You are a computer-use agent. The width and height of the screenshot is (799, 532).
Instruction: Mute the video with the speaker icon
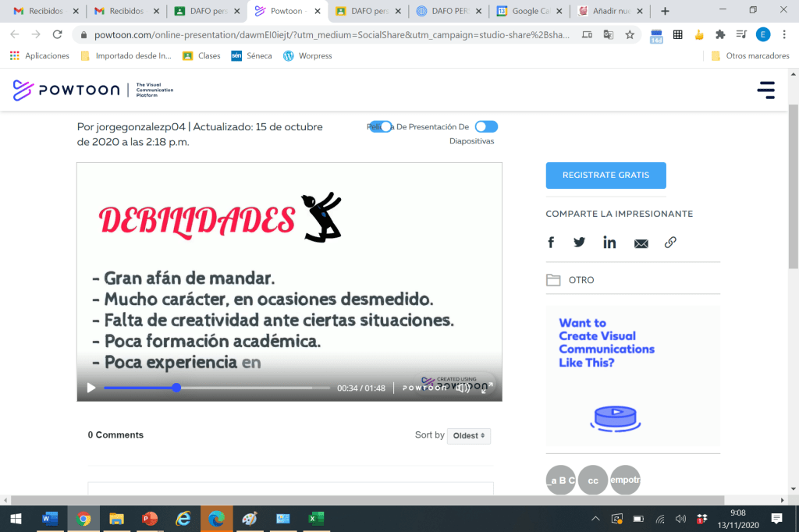[x=463, y=388]
